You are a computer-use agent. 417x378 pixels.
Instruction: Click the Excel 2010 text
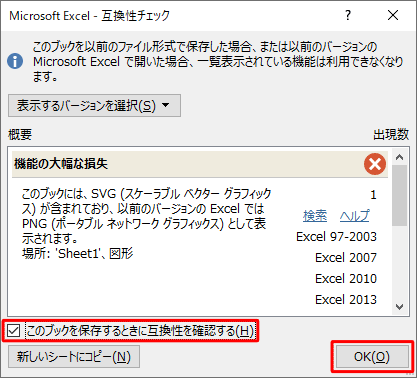click(346, 279)
